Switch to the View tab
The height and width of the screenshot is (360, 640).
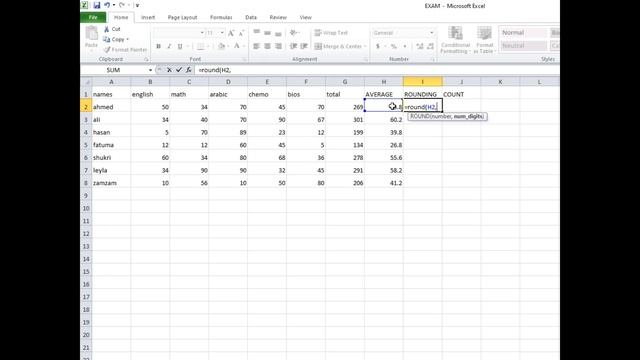(305, 18)
